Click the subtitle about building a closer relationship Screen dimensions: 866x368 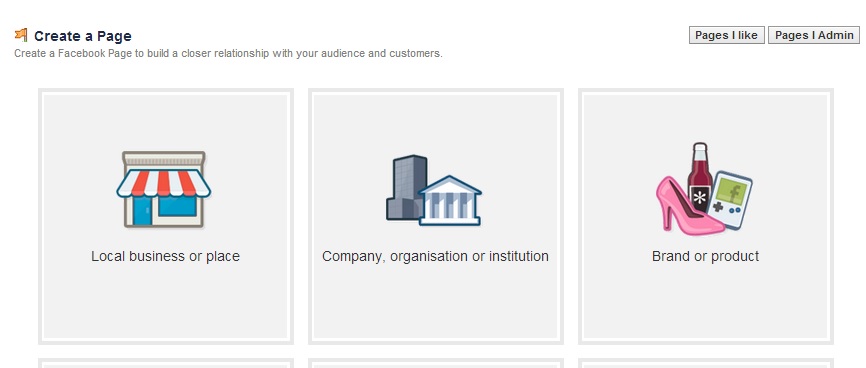pos(228,54)
